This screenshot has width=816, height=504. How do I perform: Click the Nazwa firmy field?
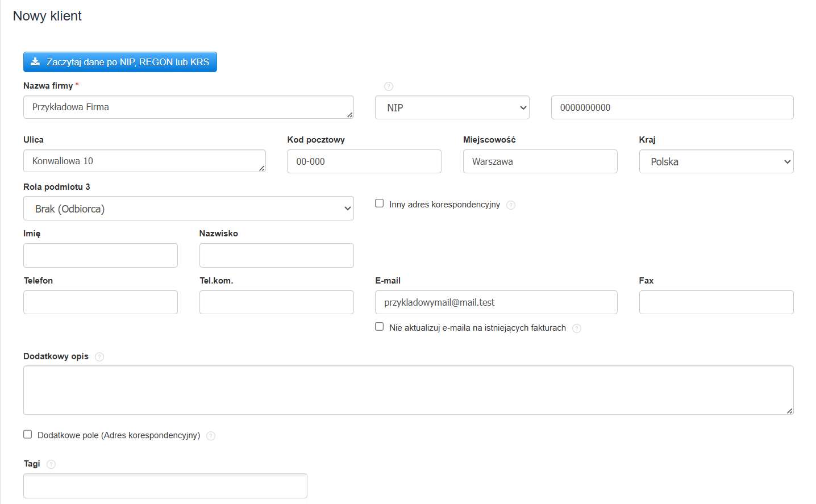pos(189,107)
